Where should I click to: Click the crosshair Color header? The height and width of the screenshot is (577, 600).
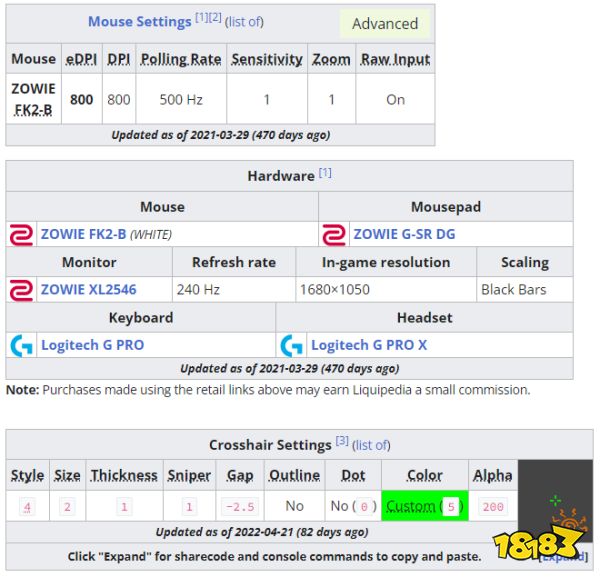tap(425, 476)
